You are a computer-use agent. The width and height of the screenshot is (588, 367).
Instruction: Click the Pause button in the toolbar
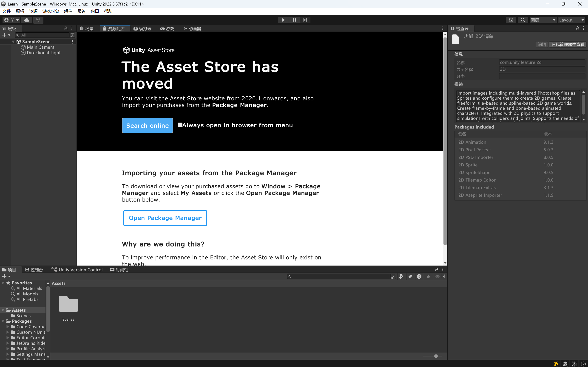(x=294, y=20)
